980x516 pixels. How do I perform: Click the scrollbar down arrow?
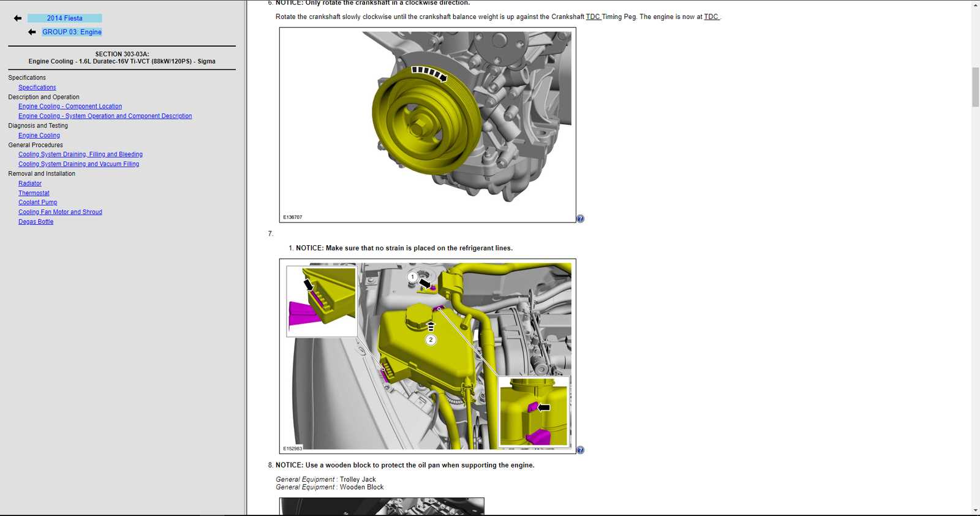[975, 510]
